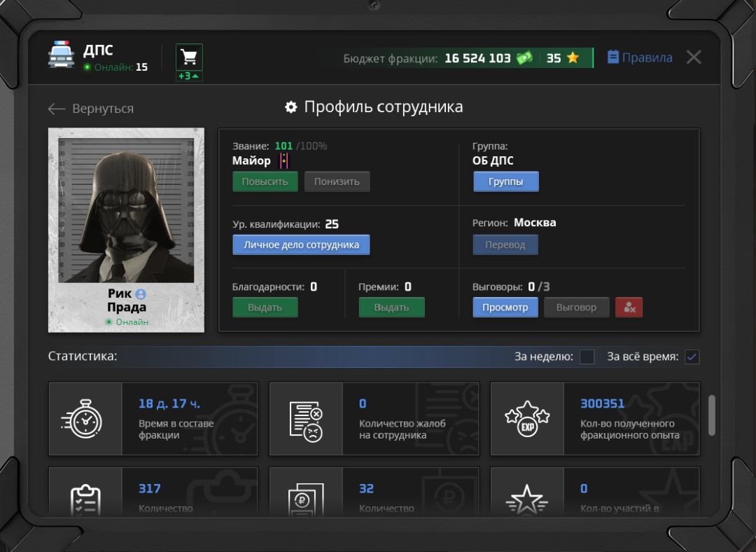
Task: Demote employee with Понизить button
Action: coord(337,181)
